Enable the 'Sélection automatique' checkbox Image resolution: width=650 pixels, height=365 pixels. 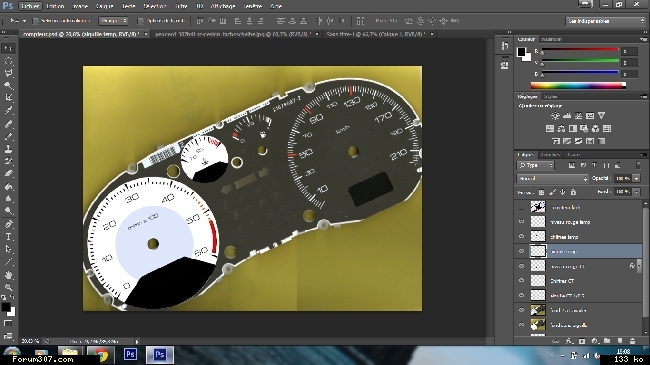point(36,21)
